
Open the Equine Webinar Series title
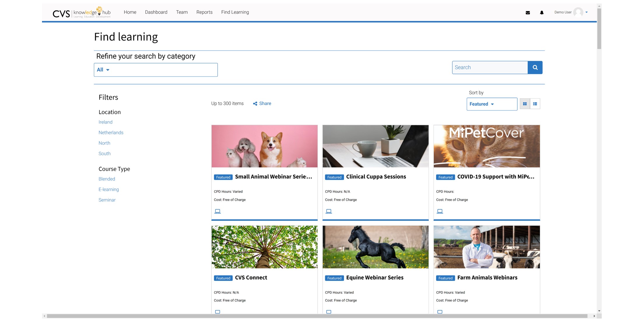click(x=375, y=278)
